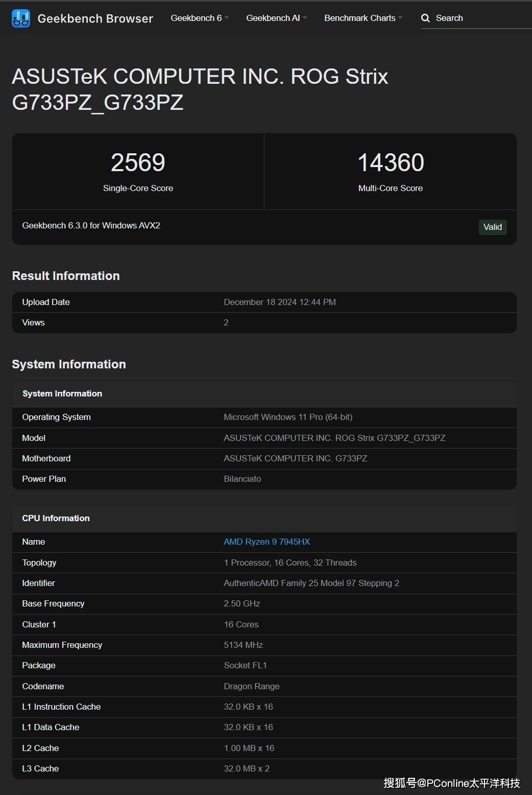Click the Geekbench 6.3.0 for Windows AVX2 text
The width and height of the screenshot is (532, 795).
[91, 225]
